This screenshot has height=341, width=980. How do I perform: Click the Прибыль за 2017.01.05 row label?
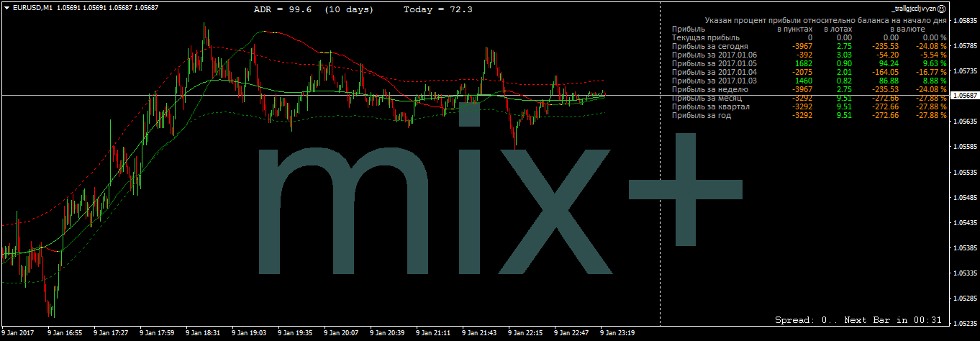[714, 63]
